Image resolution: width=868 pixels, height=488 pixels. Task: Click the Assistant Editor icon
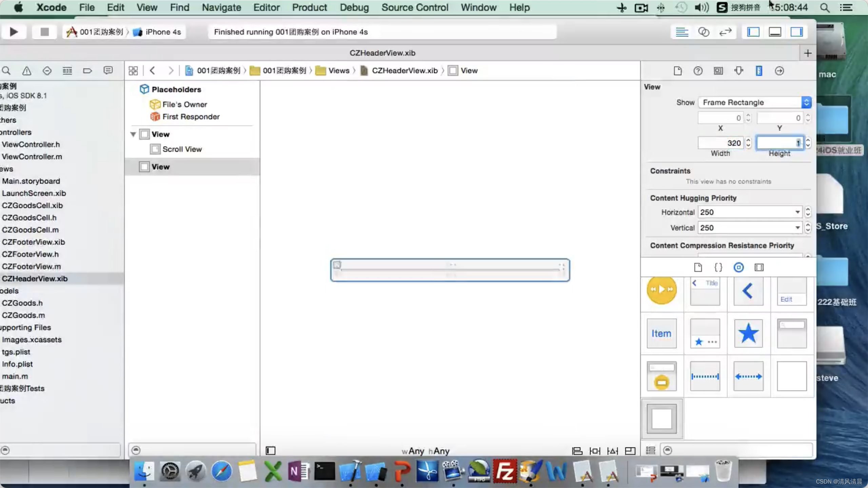coord(704,32)
